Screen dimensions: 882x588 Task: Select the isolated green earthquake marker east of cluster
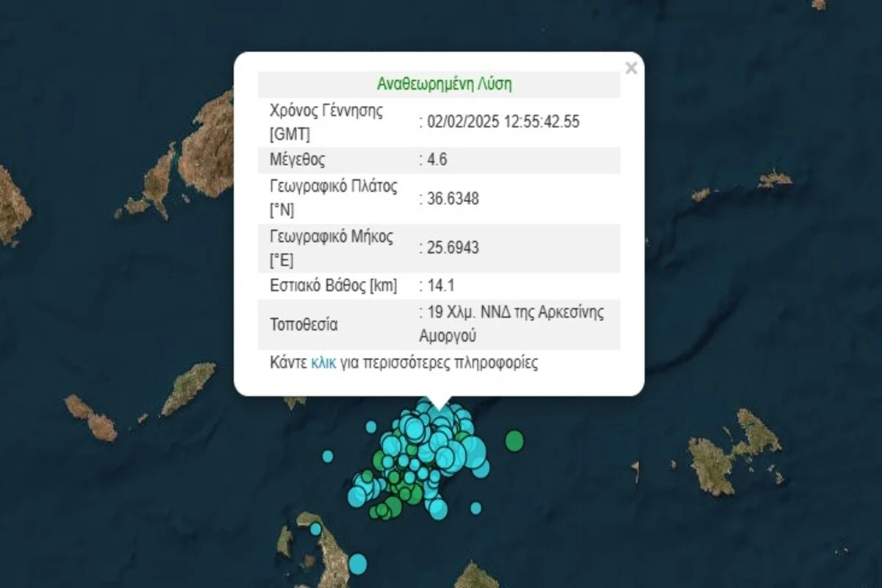coord(514,441)
